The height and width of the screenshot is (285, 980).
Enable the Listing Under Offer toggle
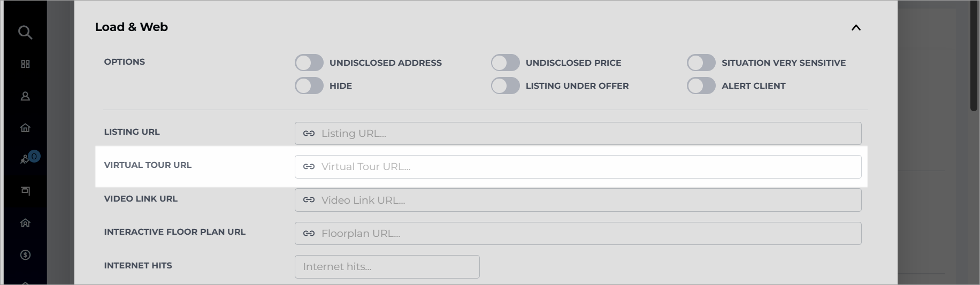click(506, 86)
